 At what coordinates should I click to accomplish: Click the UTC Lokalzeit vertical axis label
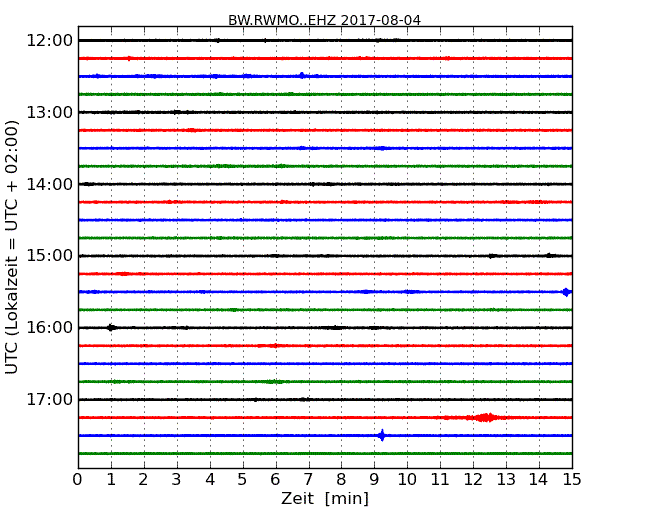[x=12, y=247]
